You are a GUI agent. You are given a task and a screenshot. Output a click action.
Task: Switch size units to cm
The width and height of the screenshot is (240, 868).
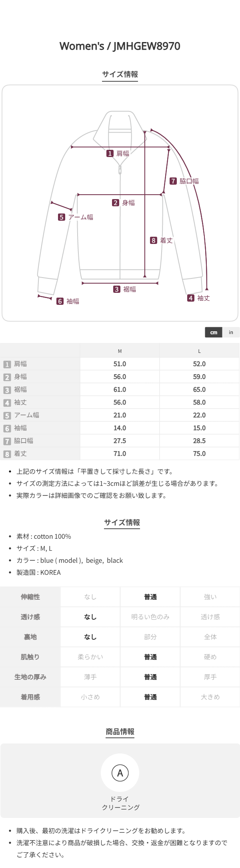click(214, 332)
